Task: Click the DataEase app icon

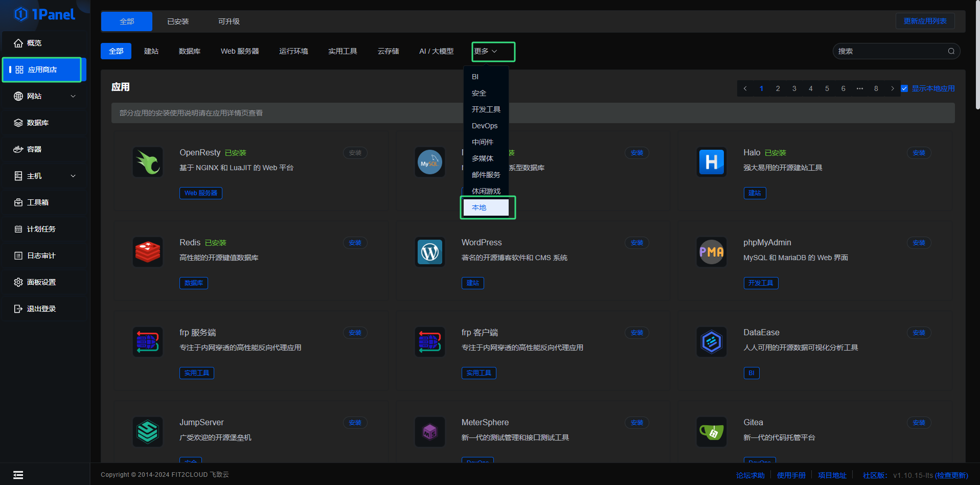Action: click(x=712, y=342)
